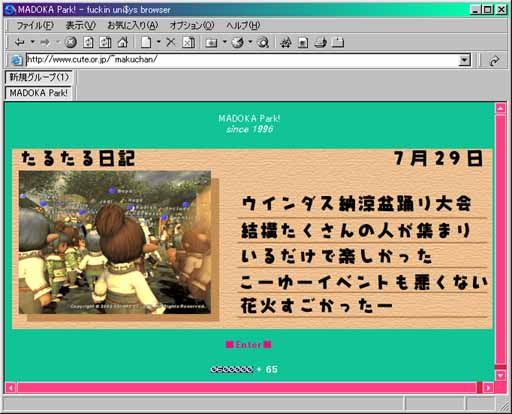This screenshot has width=512, height=414.
Task: Go back with the left arrow button
Action: pyautogui.click(x=20, y=42)
